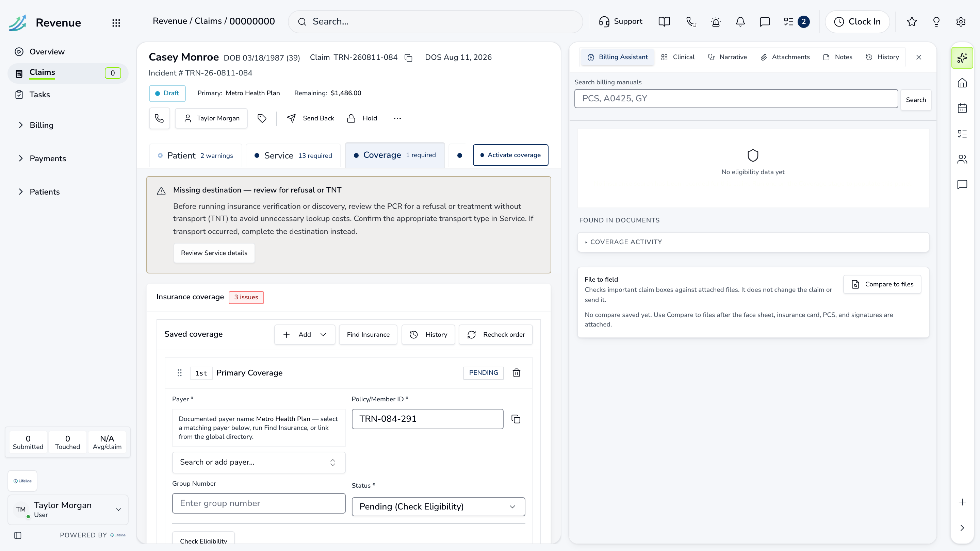Open the calendar icon in right rail
The image size is (980, 551).
coord(962,108)
